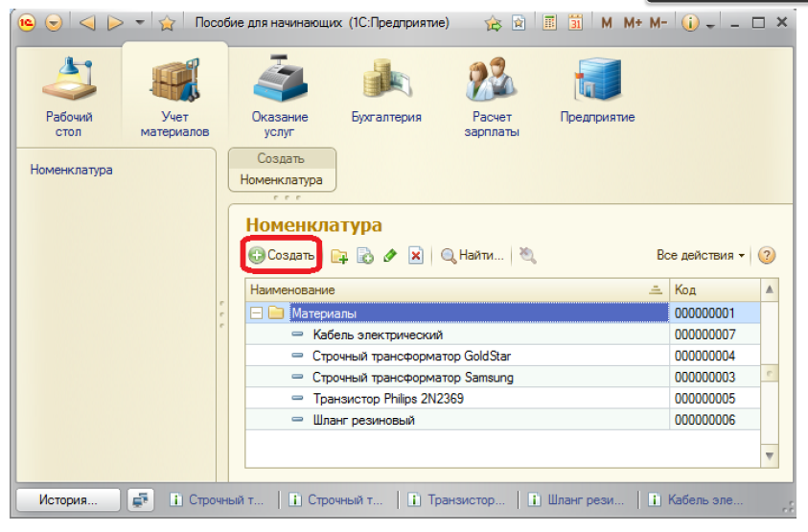Open the link page star icon

tap(519, 23)
